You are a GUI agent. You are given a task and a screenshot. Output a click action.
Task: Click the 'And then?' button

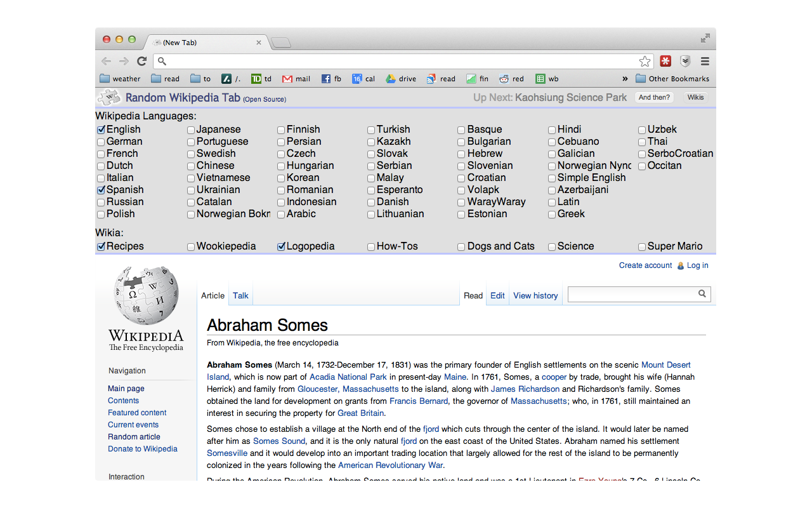click(x=654, y=97)
